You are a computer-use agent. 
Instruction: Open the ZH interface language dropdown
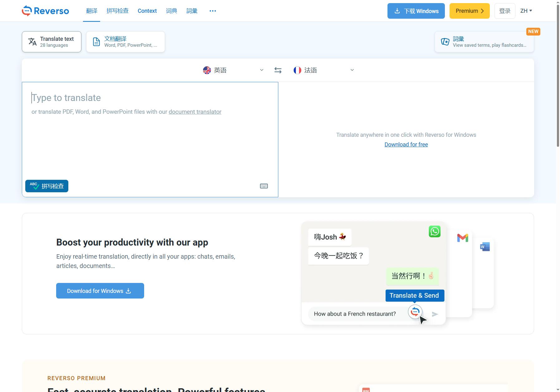click(x=526, y=11)
